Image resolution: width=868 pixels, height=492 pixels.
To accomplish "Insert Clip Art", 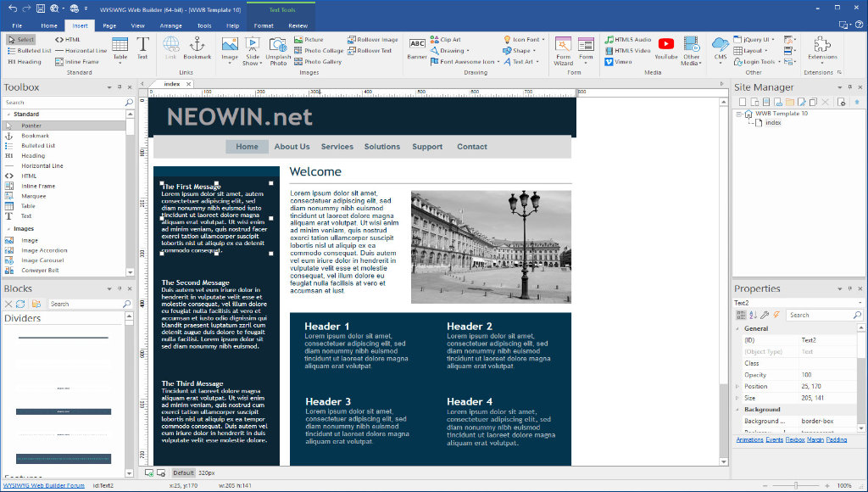I will [446, 39].
